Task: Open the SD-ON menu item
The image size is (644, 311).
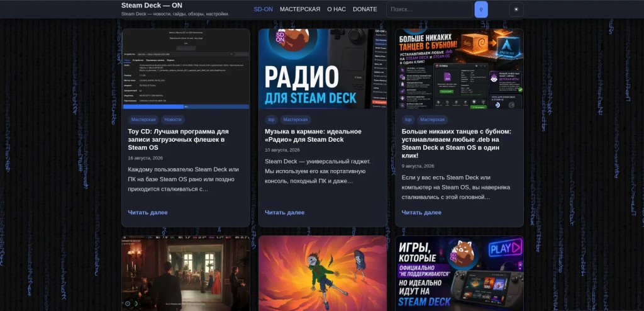Action: pos(264,9)
